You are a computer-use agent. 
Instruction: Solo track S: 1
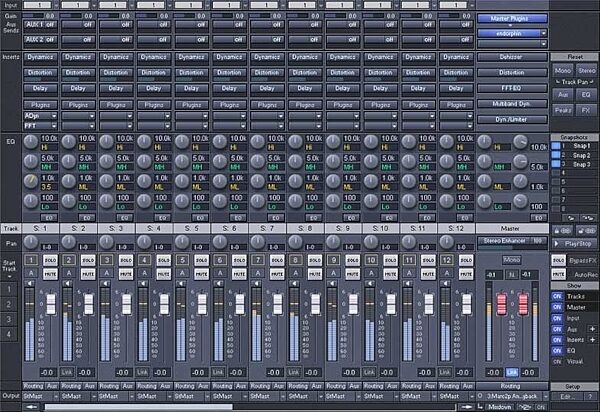tap(50, 260)
